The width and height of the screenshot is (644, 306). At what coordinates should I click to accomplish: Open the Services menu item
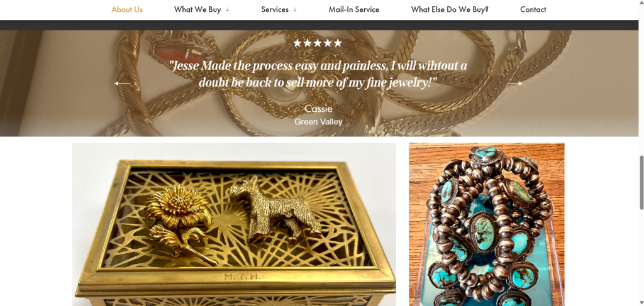(275, 9)
